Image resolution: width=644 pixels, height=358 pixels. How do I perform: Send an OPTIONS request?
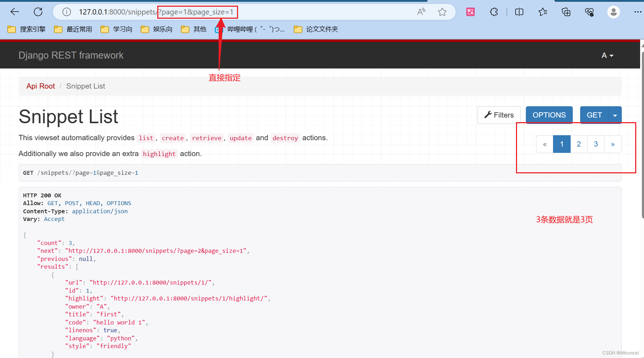[x=549, y=115]
